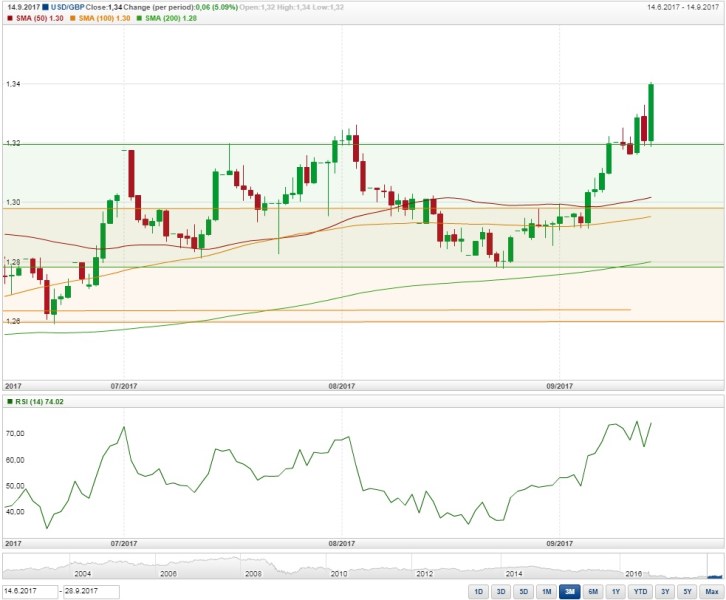The width and height of the screenshot is (726, 600).
Task: Click the active 3M range button
Action: [x=570, y=592]
